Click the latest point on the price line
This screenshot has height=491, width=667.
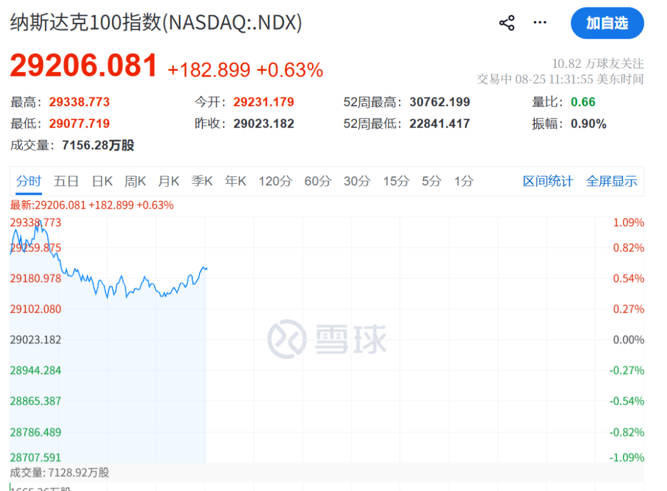206,268
